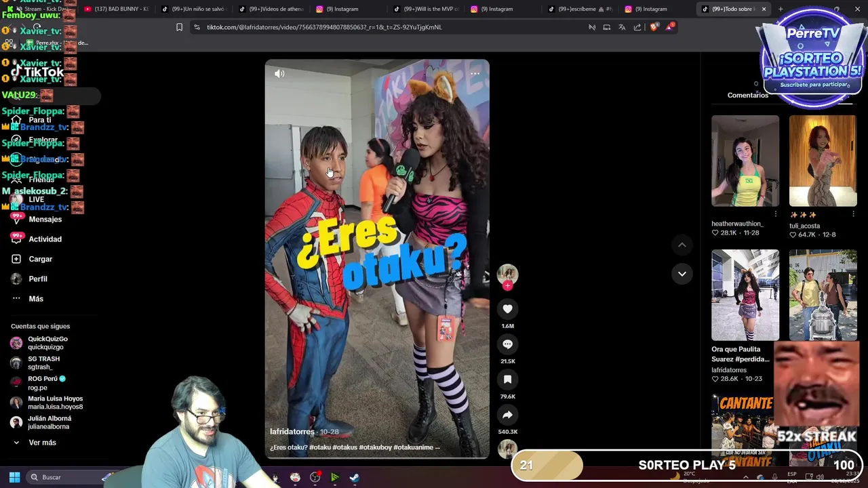Translate the page with the toolbar icon
This screenshot has height=488, width=868.
coord(622,27)
